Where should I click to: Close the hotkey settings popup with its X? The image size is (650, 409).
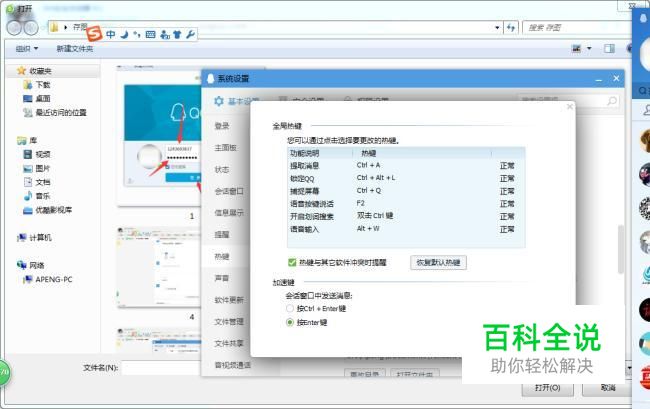click(x=570, y=107)
